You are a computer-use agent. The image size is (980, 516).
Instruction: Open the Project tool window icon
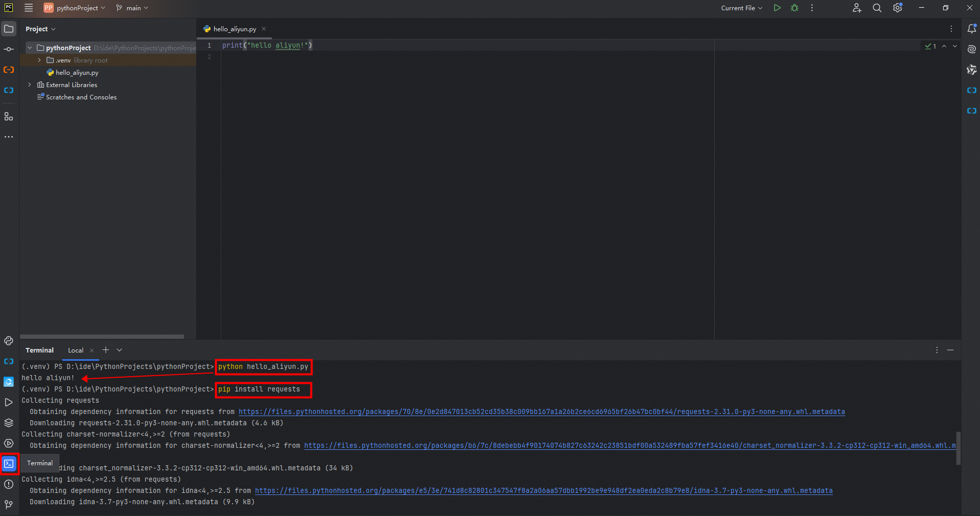9,29
